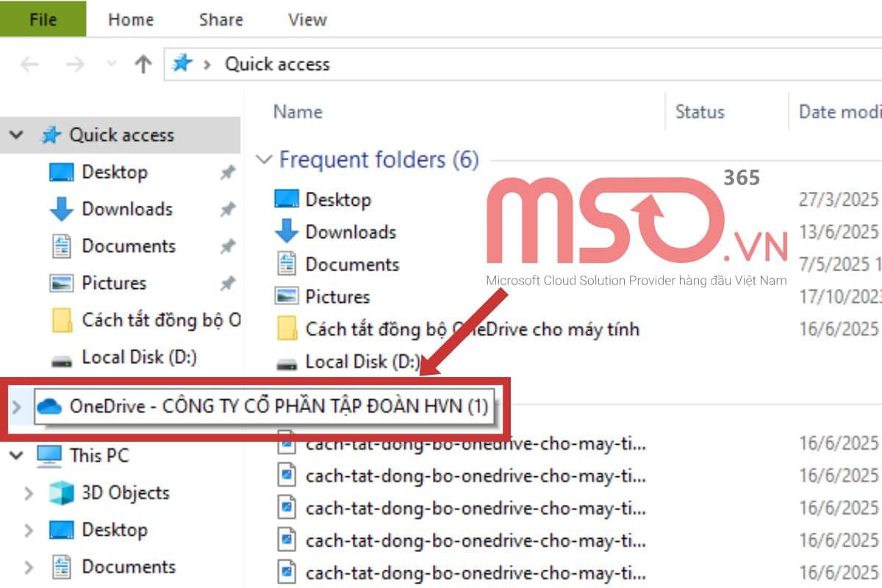Open the View ribbon tab

click(307, 20)
